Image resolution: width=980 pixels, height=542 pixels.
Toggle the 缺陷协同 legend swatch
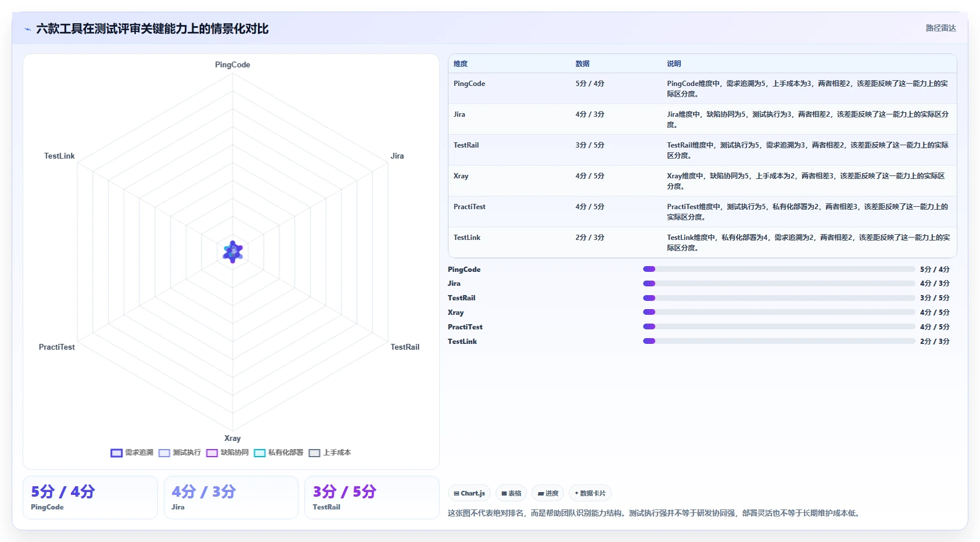click(x=212, y=453)
